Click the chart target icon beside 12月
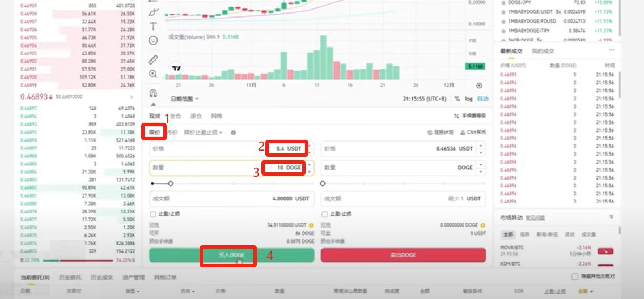Viewport: 644px width, 299px height. [x=479, y=86]
